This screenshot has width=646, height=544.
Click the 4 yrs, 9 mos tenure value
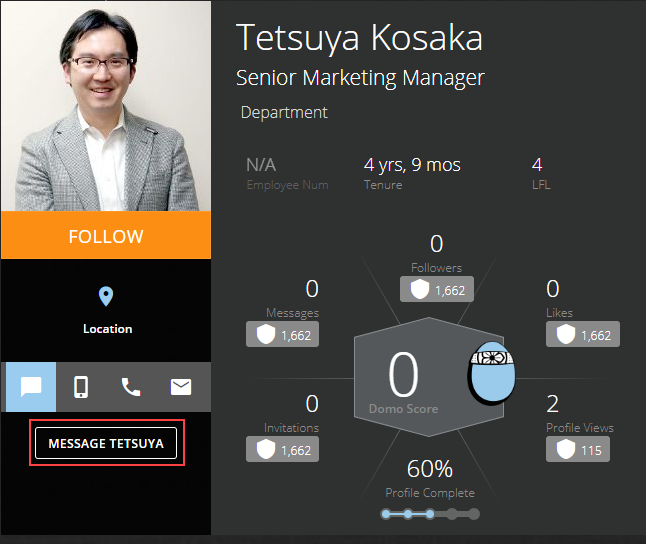tap(412, 165)
